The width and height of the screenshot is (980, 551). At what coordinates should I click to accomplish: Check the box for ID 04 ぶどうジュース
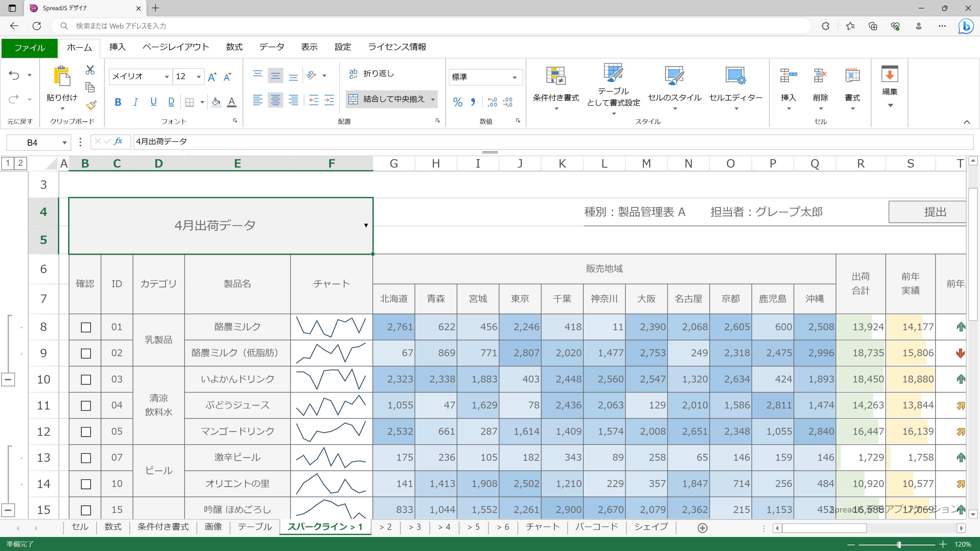click(86, 406)
